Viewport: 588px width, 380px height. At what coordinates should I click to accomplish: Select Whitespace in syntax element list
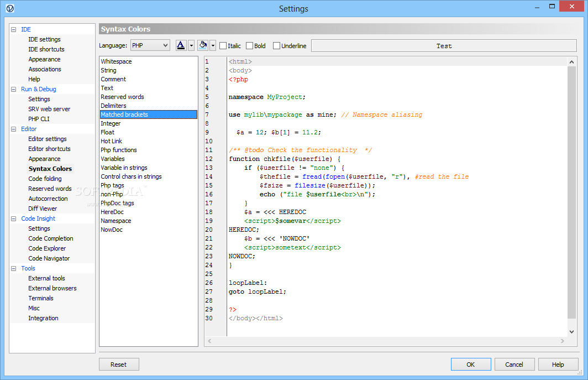pyautogui.click(x=116, y=61)
